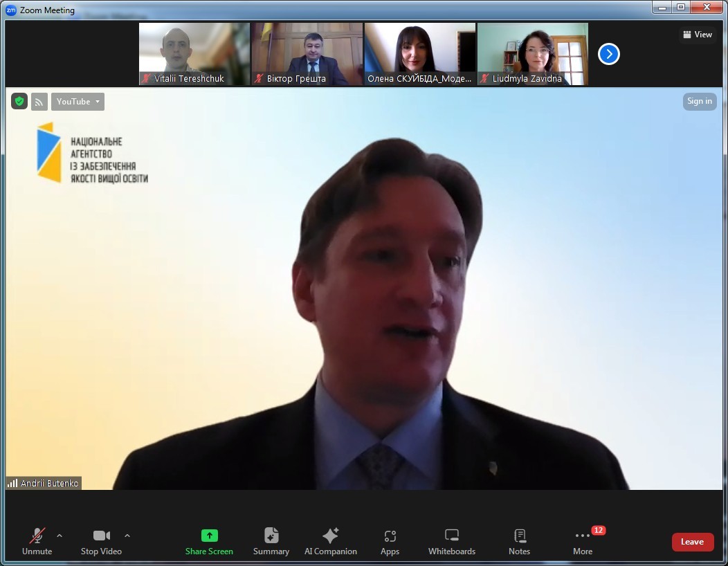The image size is (728, 566).
Task: Click the Share Screen button
Action: click(209, 541)
